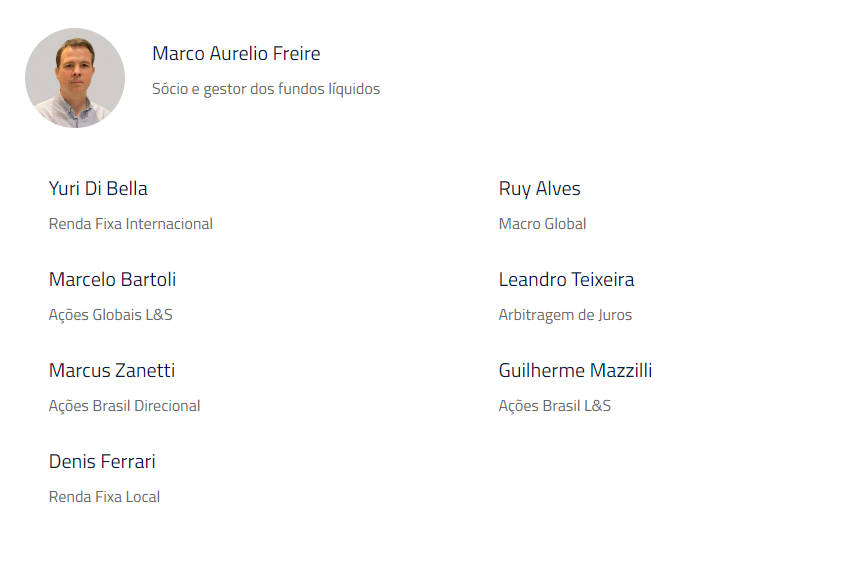Viewport: 844px width, 579px height.
Task: Click the word Freire in the top name
Action: (297, 53)
